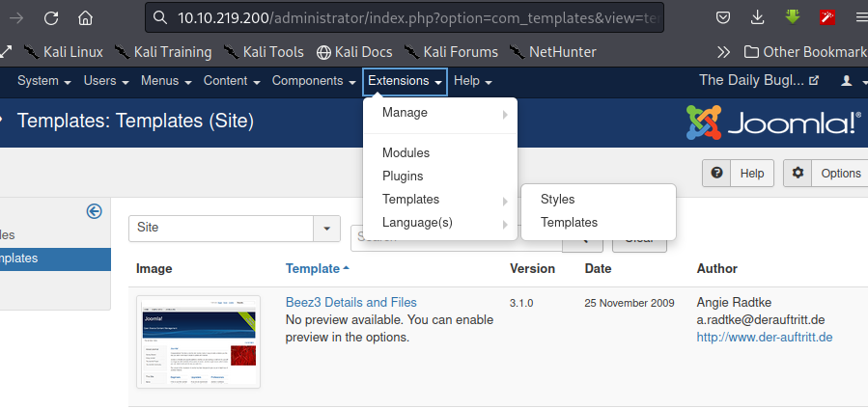Show more bookmarks with the chevron

coord(723,52)
